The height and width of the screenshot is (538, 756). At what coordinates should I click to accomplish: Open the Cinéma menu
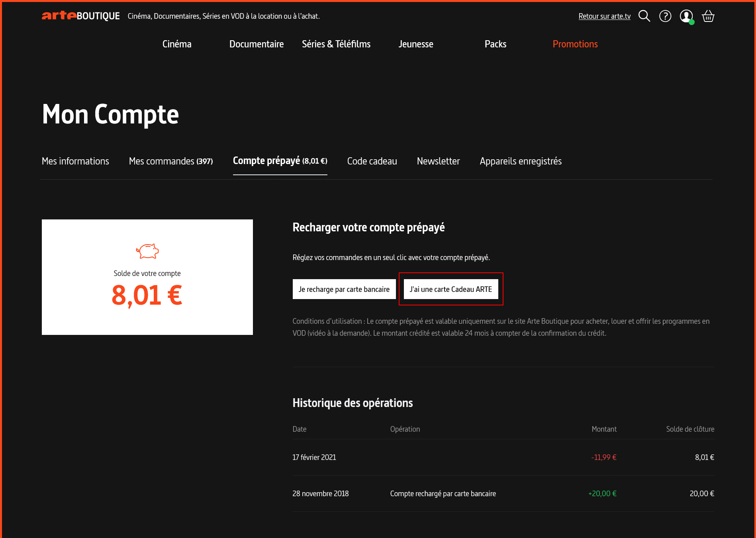(177, 44)
